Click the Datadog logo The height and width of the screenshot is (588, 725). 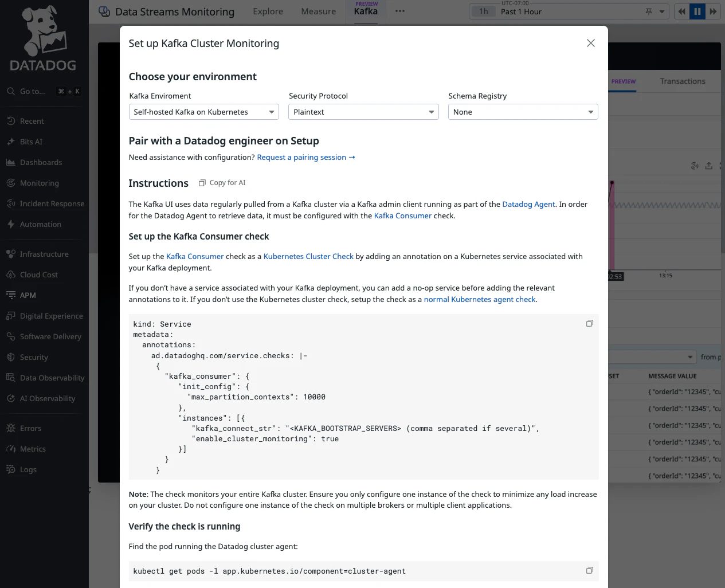click(x=44, y=40)
